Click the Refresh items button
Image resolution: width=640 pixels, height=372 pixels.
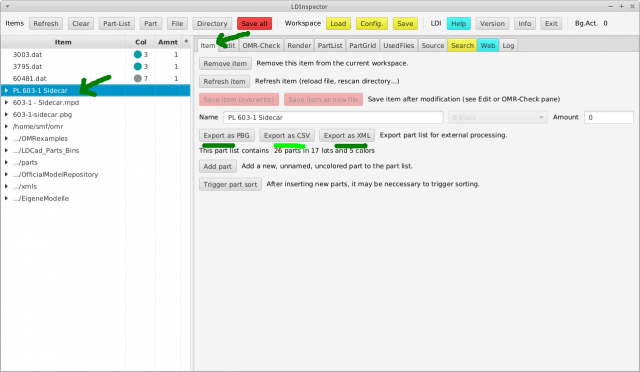coord(46,24)
